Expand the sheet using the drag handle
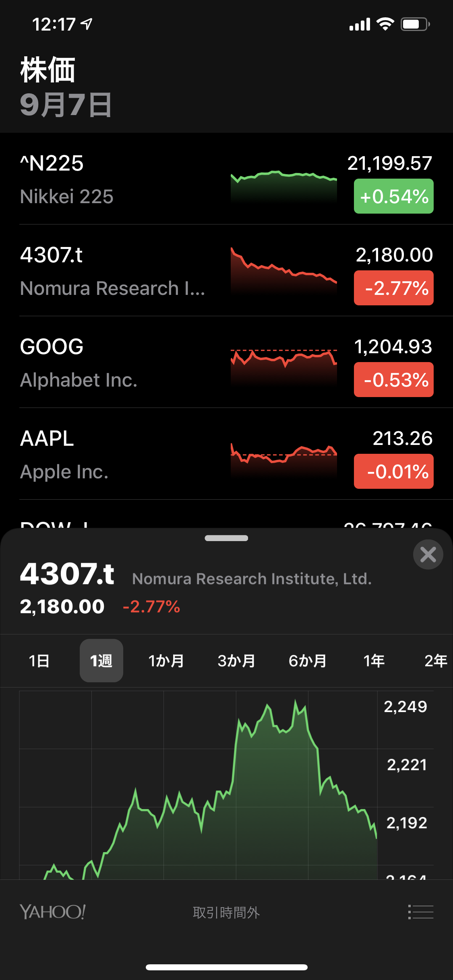This screenshot has height=980, width=453. pyautogui.click(x=226, y=538)
